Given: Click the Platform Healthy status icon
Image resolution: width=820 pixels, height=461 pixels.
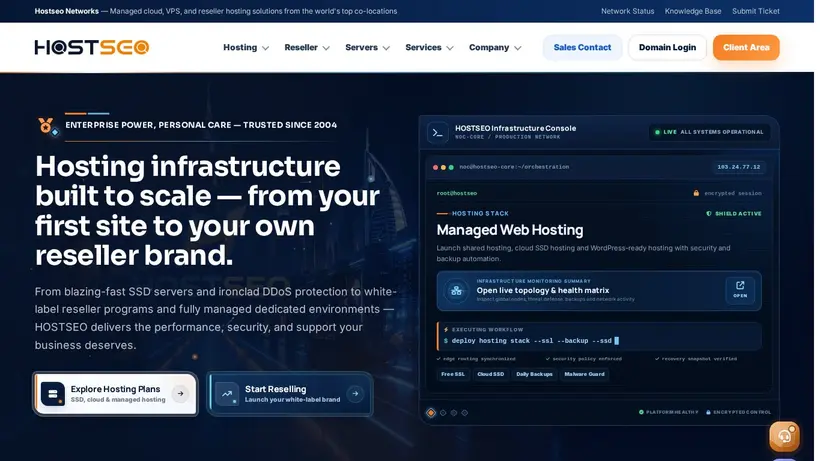Looking at the screenshot, I should point(641,412).
